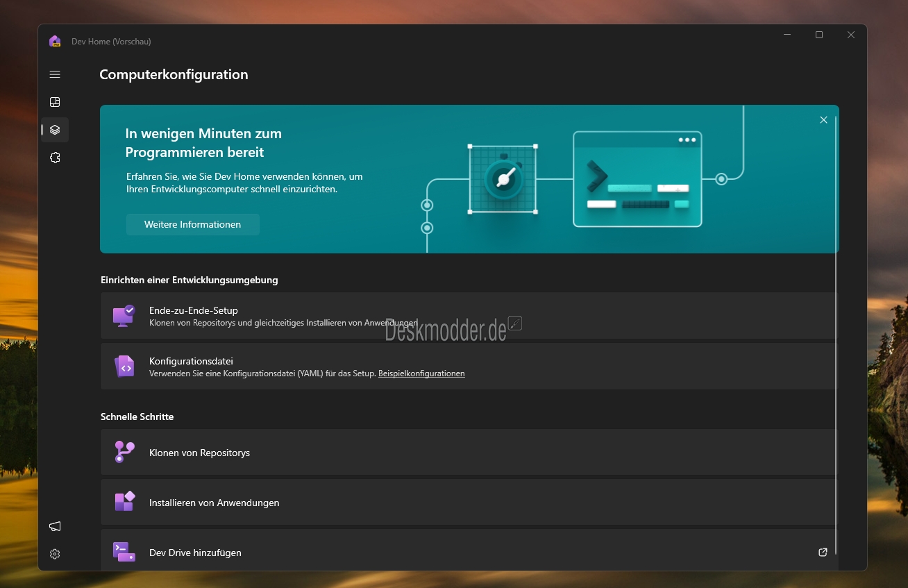
Task: Select the Computerkonfiguration layers icon
Action: point(55,130)
